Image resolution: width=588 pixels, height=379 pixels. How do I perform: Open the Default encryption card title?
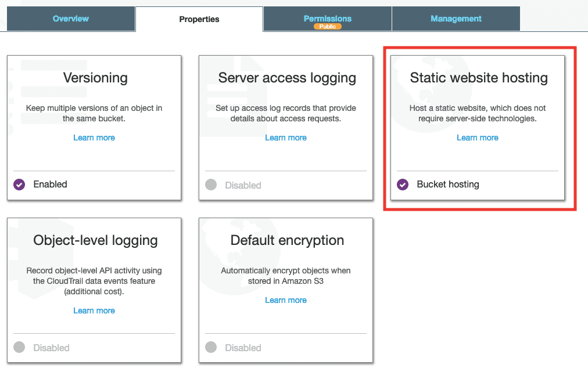tap(287, 240)
